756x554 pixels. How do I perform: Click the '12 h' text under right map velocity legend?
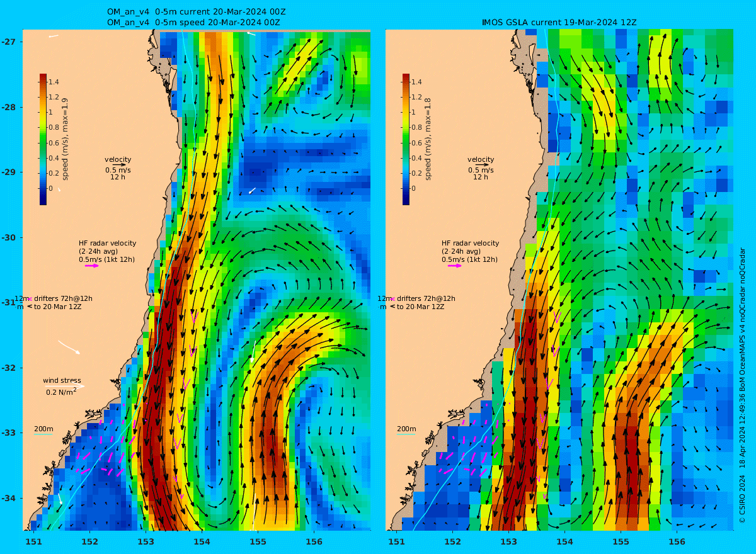pos(481,177)
